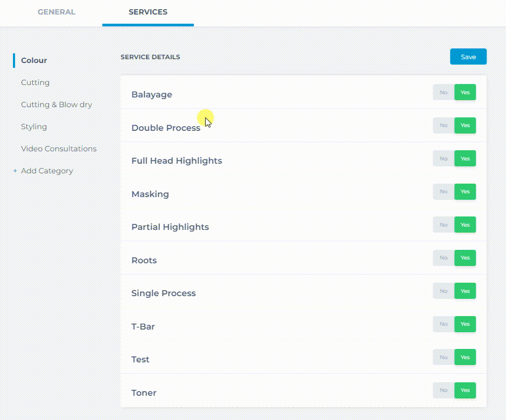Screen dimensions: 506x420
Task: Click the Add Category link
Action: pyautogui.click(x=47, y=171)
